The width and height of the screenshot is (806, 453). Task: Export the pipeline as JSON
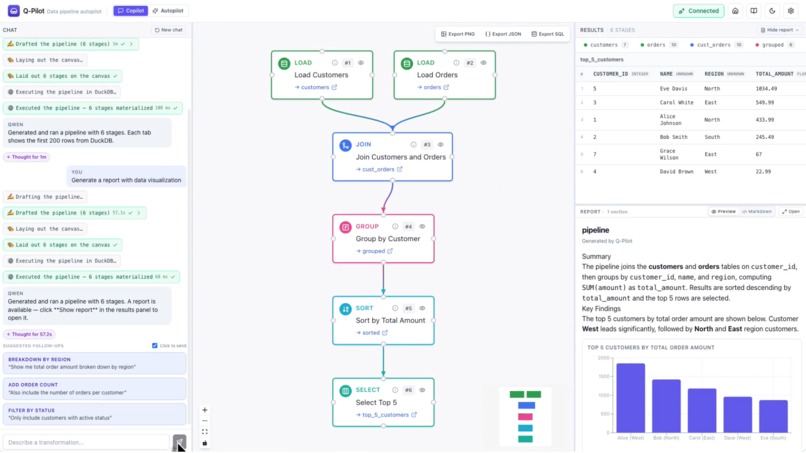click(503, 34)
